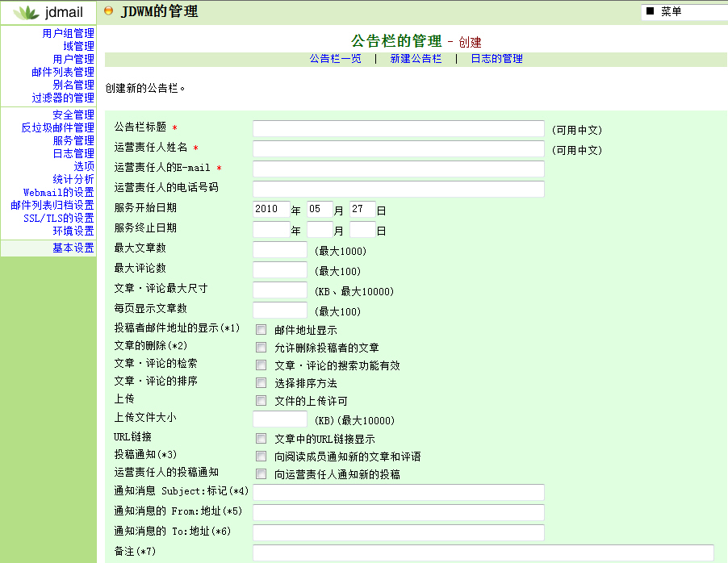Screen dimensions: 728x563
Task: Open 邮件列表归档设置
Action: click(52, 205)
